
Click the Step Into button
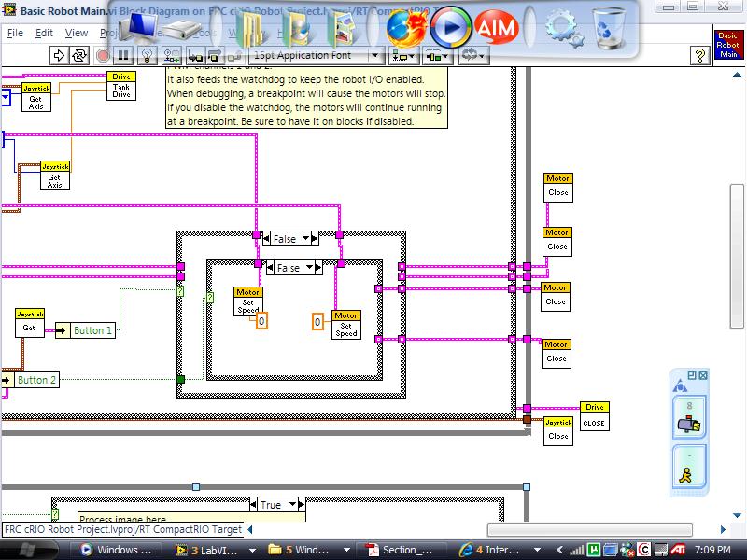[195, 56]
